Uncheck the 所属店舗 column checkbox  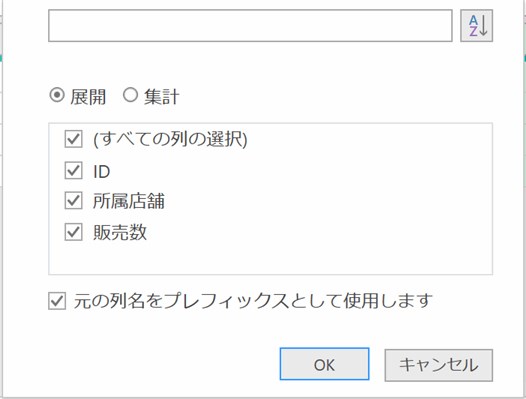coord(73,201)
